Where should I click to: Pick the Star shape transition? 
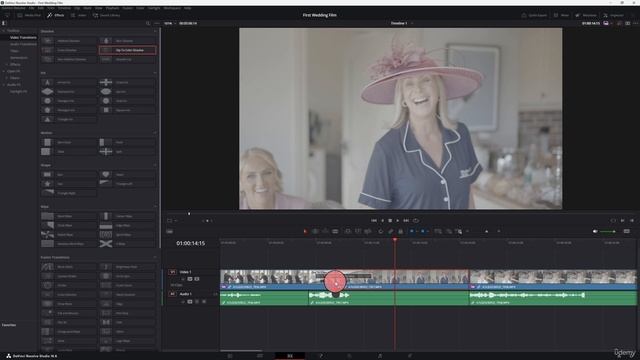[69, 184]
